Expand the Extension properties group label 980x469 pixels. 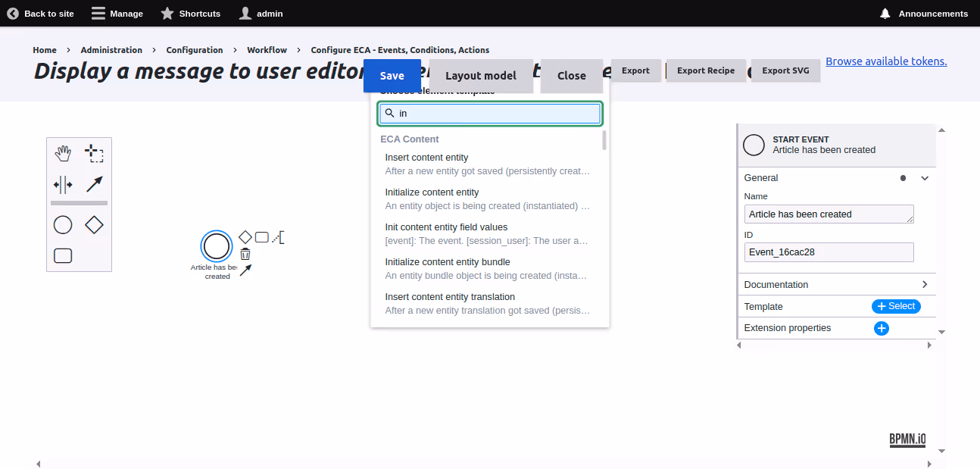(788, 328)
